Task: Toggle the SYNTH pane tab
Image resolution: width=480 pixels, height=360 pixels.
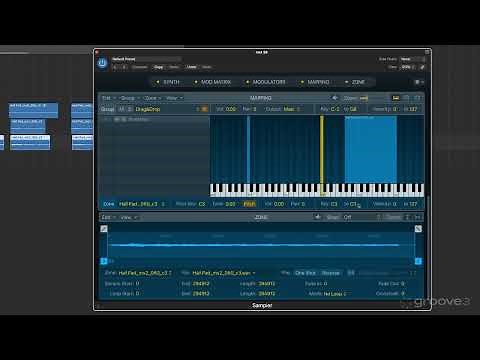Action: 168,82
